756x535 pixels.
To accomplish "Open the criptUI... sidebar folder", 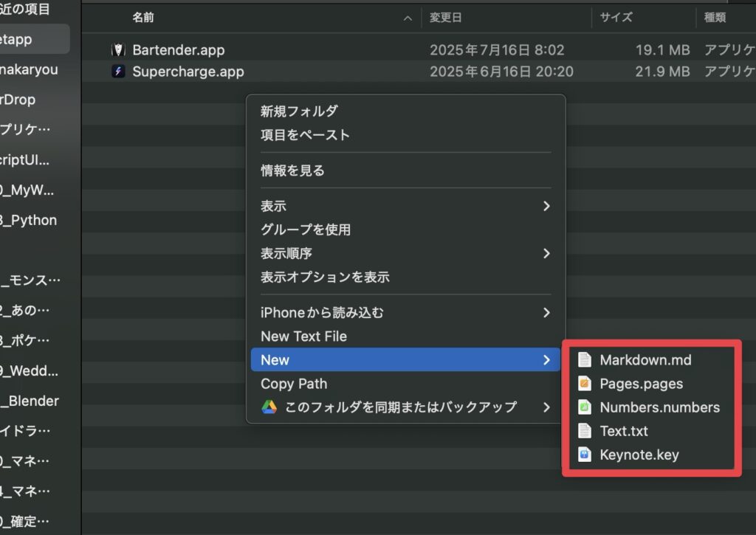I will pyautogui.click(x=24, y=160).
